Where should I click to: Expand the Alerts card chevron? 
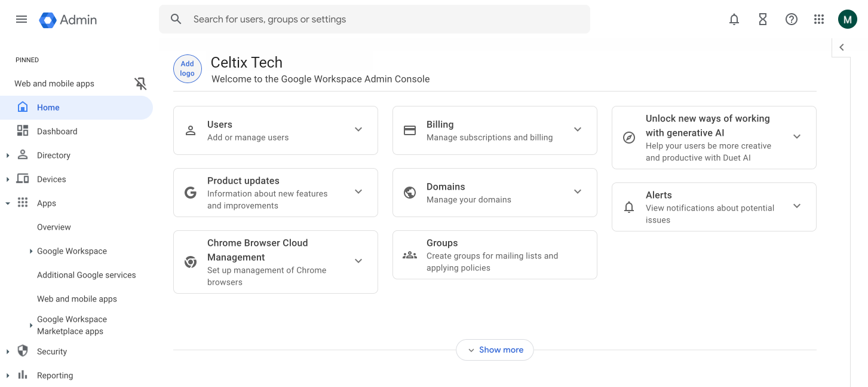coord(797,206)
